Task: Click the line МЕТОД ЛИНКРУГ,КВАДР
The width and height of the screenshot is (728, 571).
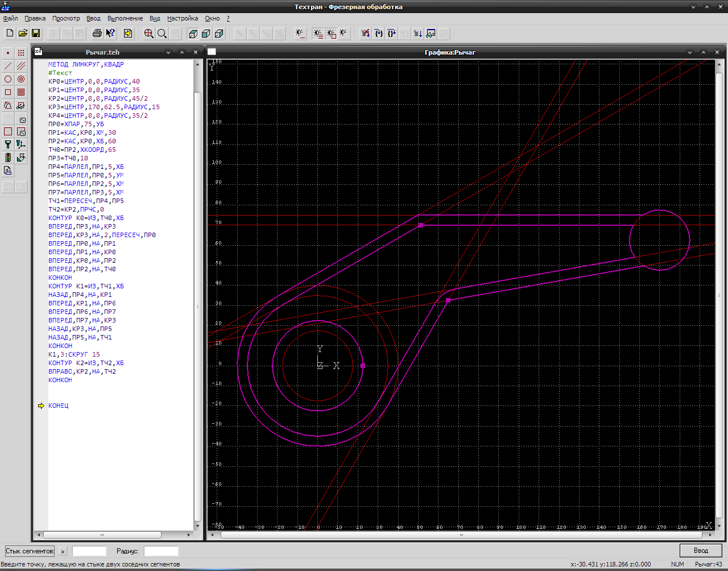Action: [x=86, y=64]
